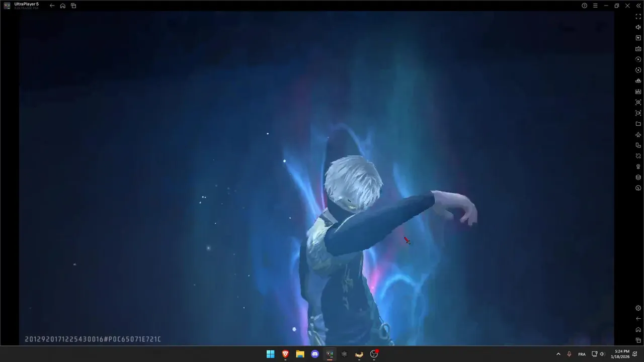
Task: Launch Brave browser from taskbar
Action: coord(285,354)
